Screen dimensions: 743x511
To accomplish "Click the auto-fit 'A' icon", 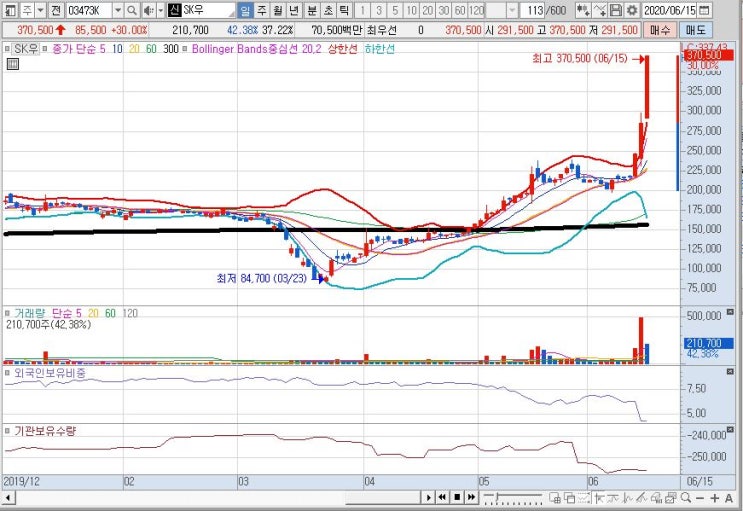I will tap(729, 498).
